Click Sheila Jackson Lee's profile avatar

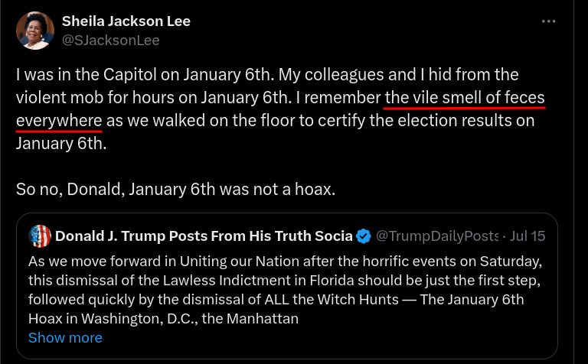[34, 31]
